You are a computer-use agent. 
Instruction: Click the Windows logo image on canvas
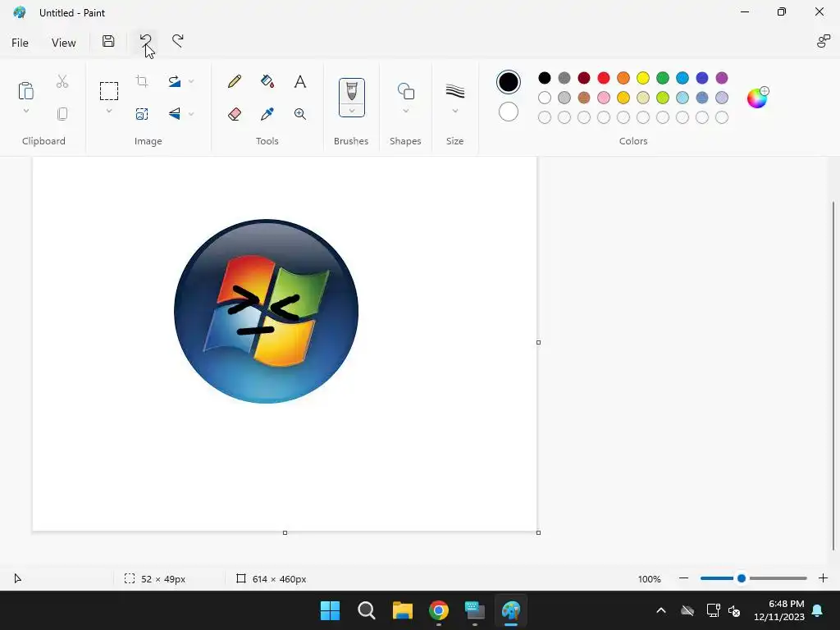[x=267, y=311]
